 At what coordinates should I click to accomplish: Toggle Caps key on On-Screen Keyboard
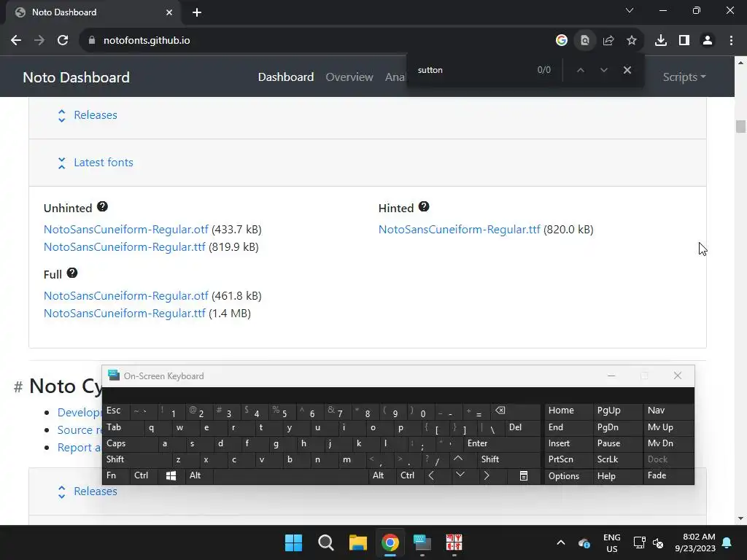point(131,443)
